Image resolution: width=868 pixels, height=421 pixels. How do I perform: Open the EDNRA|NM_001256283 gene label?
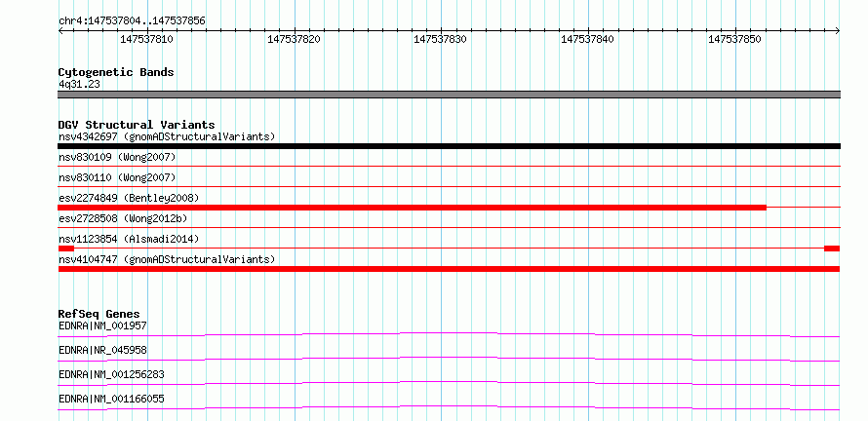(x=111, y=374)
